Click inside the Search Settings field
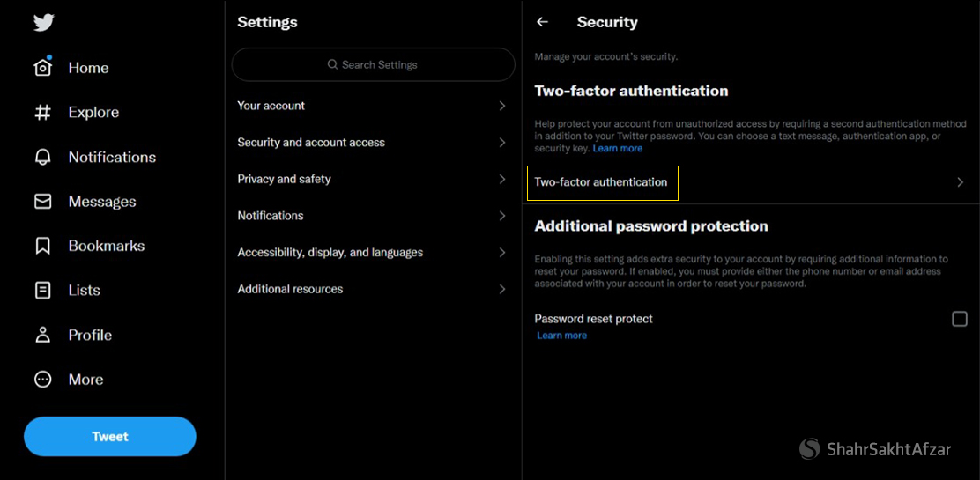The height and width of the screenshot is (480, 980). 373,65
